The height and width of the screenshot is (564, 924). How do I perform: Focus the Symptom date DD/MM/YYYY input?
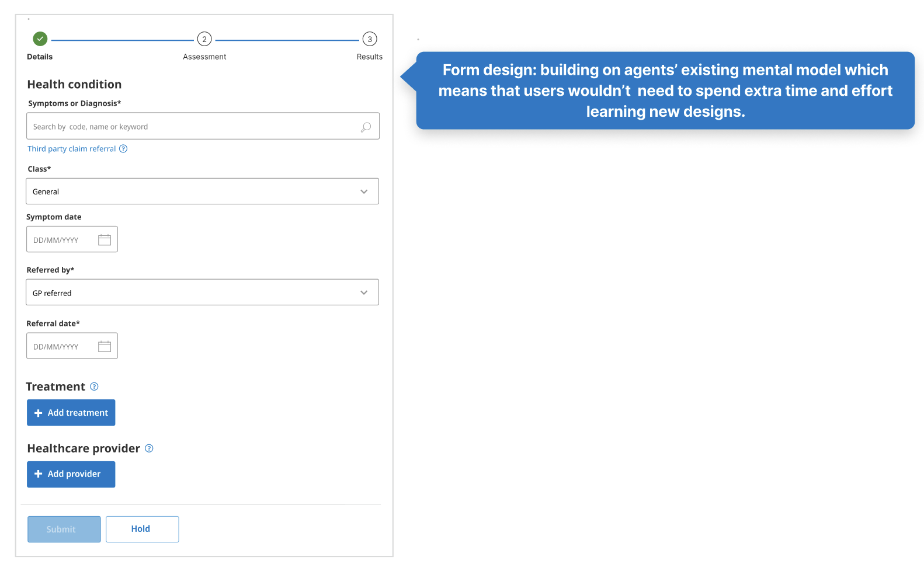coord(72,239)
